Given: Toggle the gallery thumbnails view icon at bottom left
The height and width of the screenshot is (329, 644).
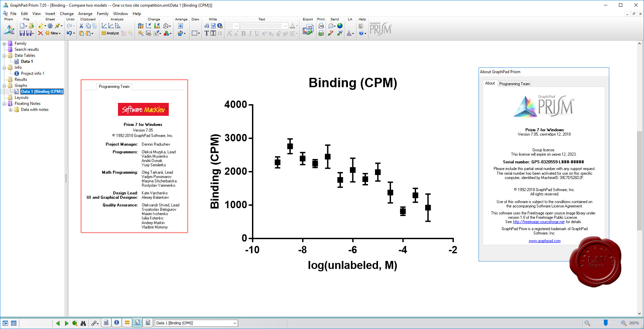Looking at the screenshot, I should [x=14, y=323].
